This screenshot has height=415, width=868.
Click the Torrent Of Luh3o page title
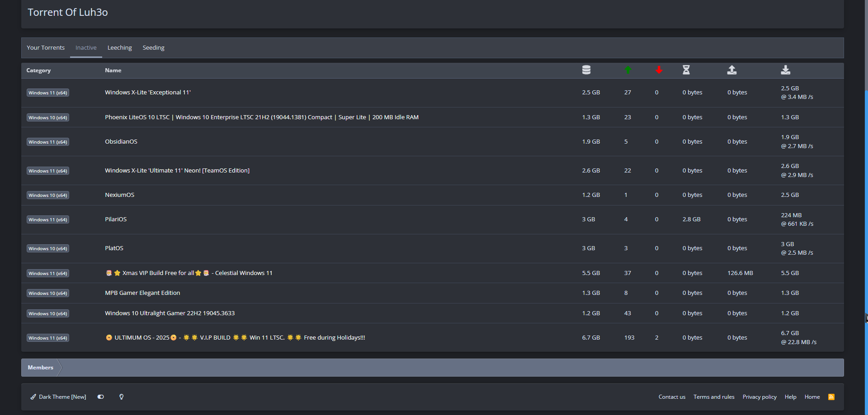tap(68, 12)
